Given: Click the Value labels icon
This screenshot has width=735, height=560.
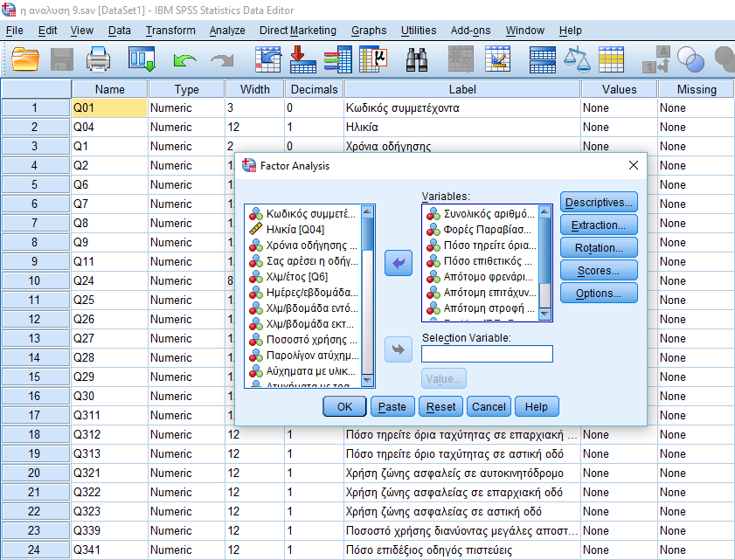Looking at the screenshot, I should (656, 59).
